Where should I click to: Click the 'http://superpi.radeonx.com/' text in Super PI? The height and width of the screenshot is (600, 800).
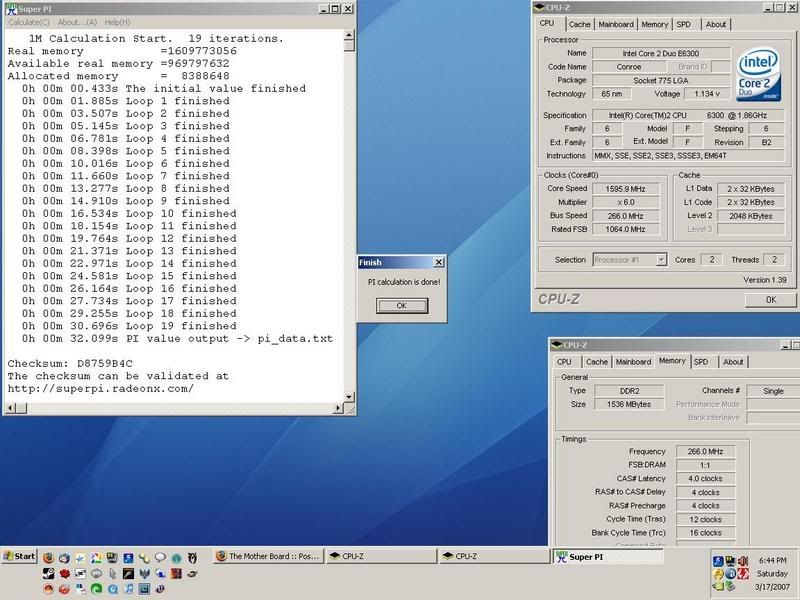pos(101,389)
